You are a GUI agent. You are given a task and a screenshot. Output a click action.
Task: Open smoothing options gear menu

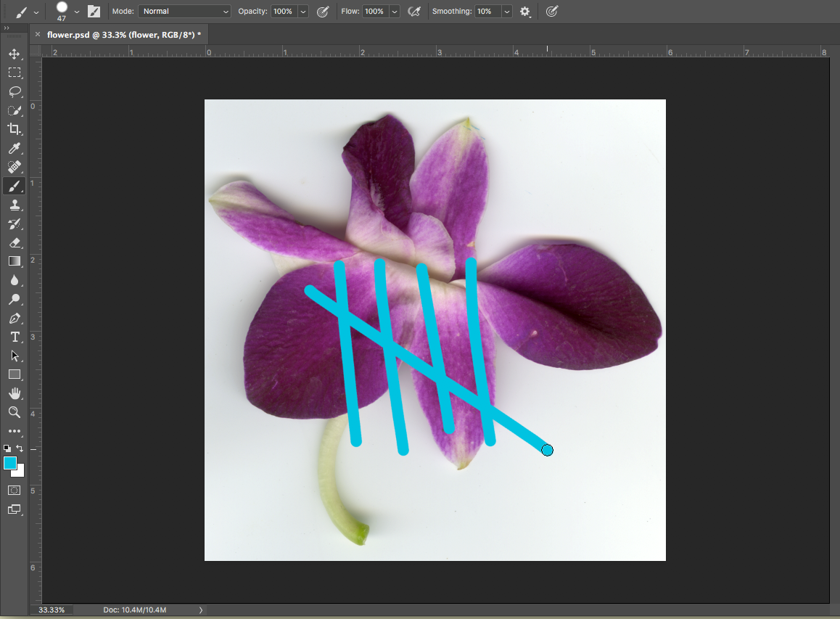coord(525,12)
